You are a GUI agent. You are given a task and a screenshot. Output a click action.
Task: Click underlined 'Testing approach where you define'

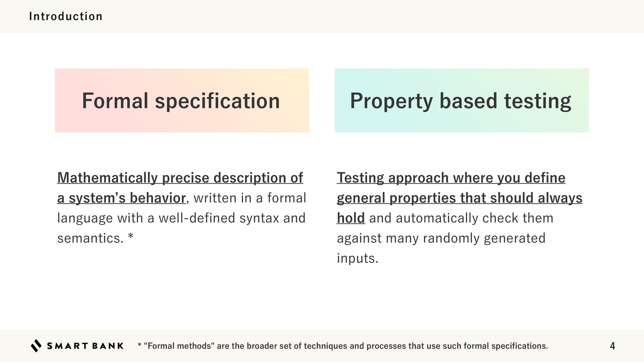451,178
